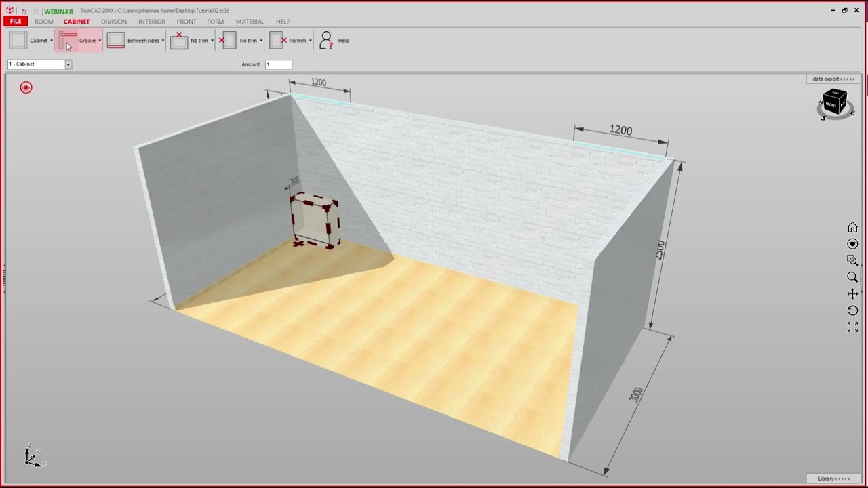Switch to the DIVISION tab
The height and width of the screenshot is (488, 868).
coord(114,22)
